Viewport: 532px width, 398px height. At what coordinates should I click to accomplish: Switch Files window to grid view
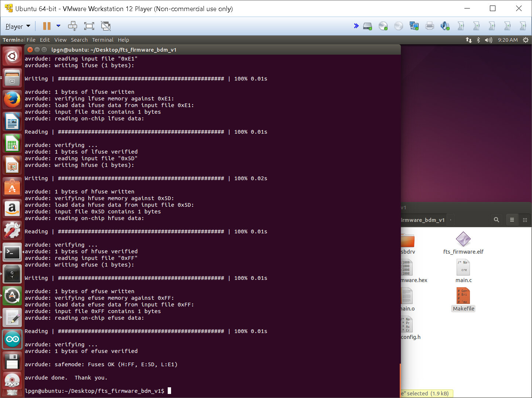click(525, 220)
